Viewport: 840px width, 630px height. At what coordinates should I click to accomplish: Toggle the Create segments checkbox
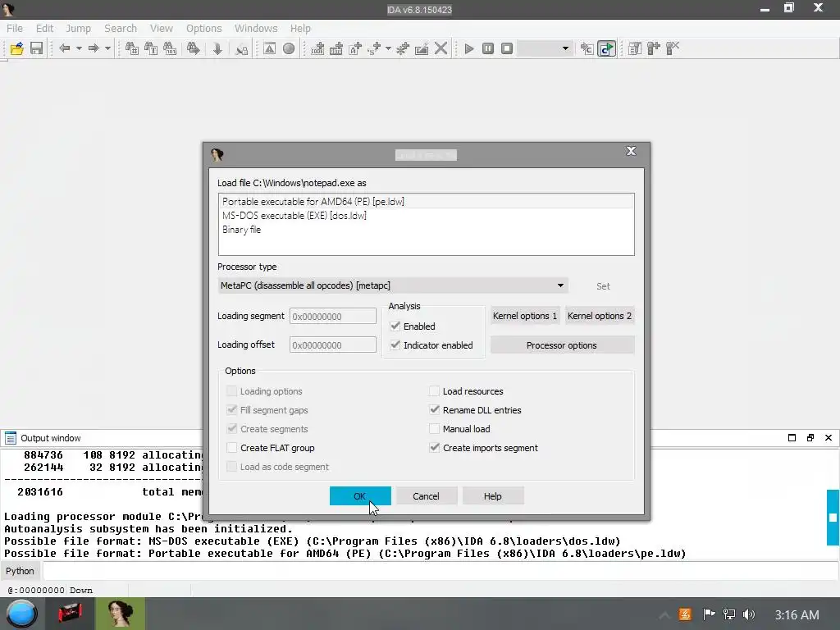point(232,428)
